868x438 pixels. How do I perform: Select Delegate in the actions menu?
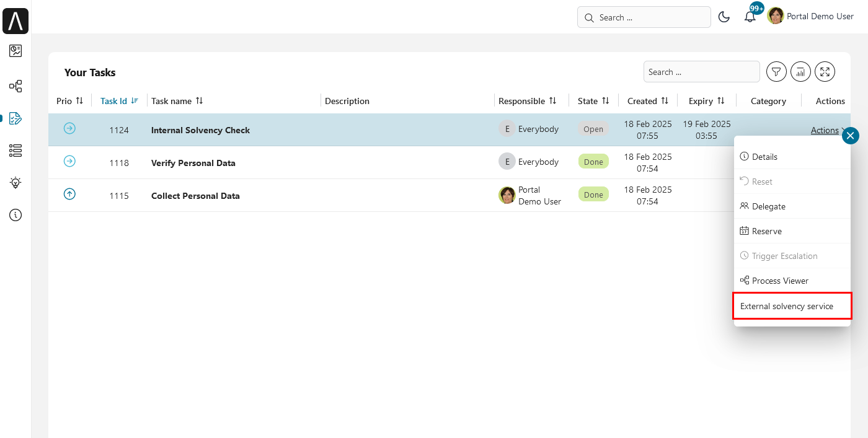tap(792, 206)
